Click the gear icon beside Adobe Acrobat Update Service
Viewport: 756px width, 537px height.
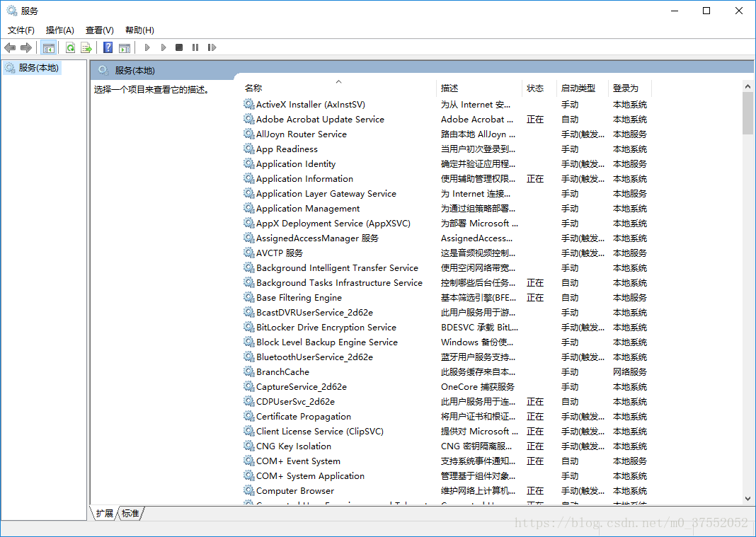[248, 119]
